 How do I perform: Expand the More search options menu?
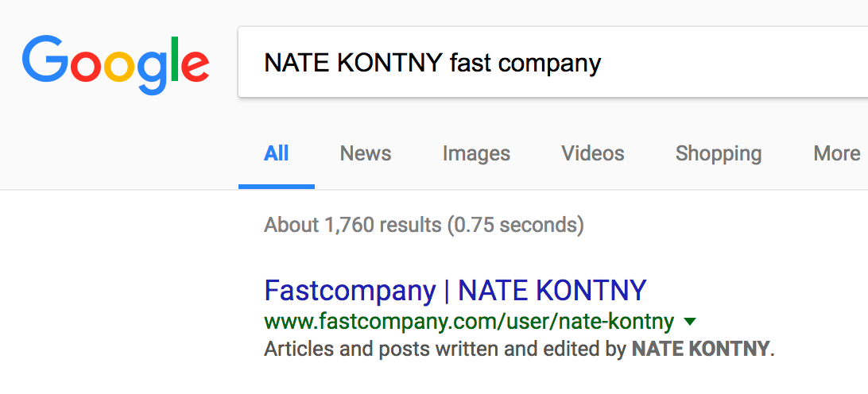pyautogui.click(x=836, y=153)
